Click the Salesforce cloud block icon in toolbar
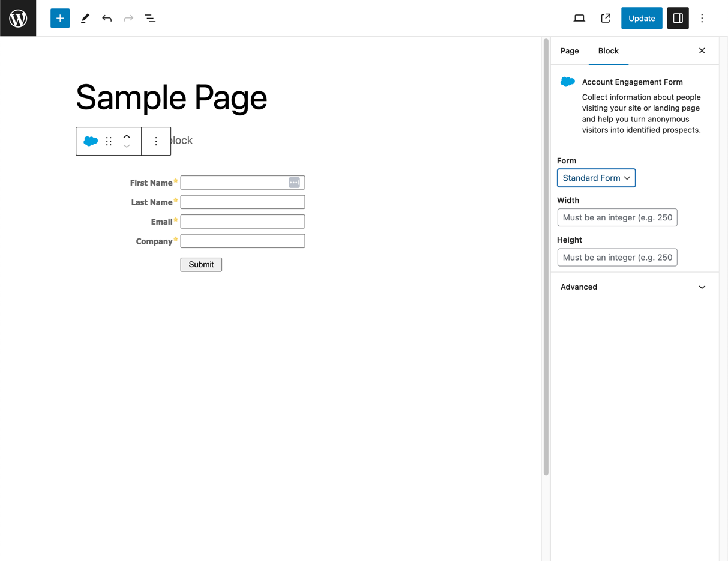728x561 pixels. (91, 141)
